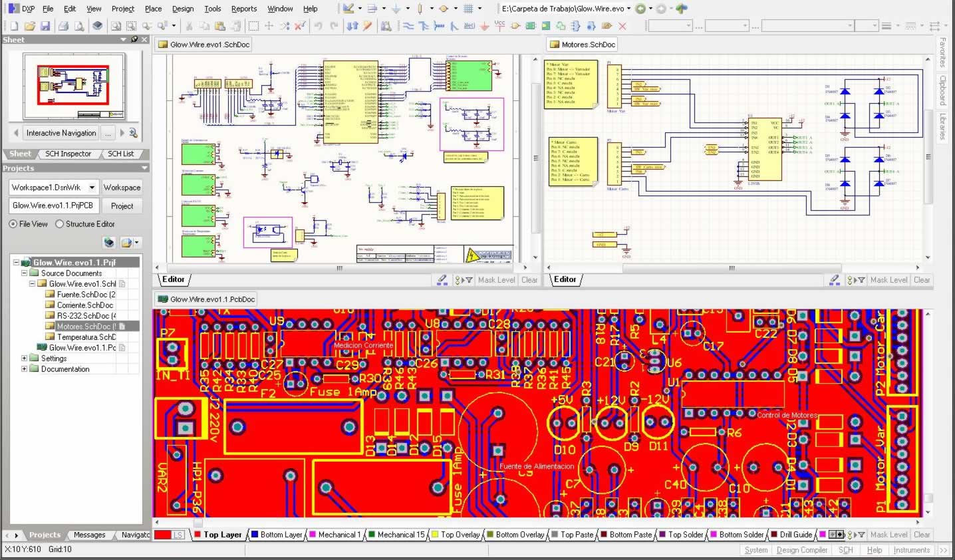This screenshot has height=560, width=955.
Task: Click the Undo arrow icon
Action: pos(318,26)
